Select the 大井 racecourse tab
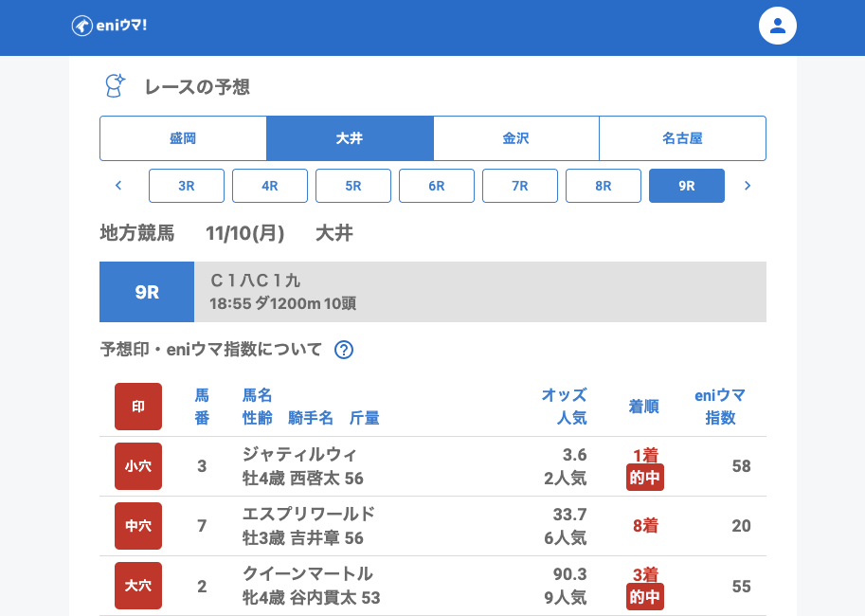The height and width of the screenshot is (616, 865). click(x=350, y=138)
